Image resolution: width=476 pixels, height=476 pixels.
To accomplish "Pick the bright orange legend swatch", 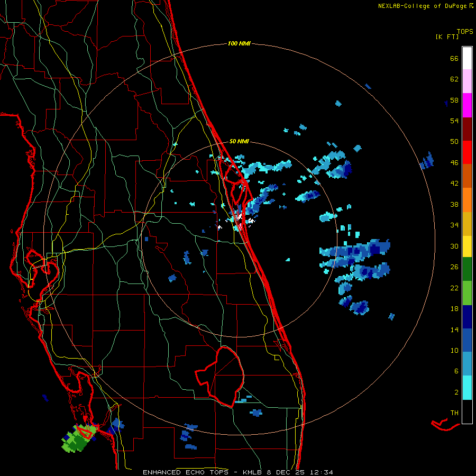I will click(x=467, y=200).
